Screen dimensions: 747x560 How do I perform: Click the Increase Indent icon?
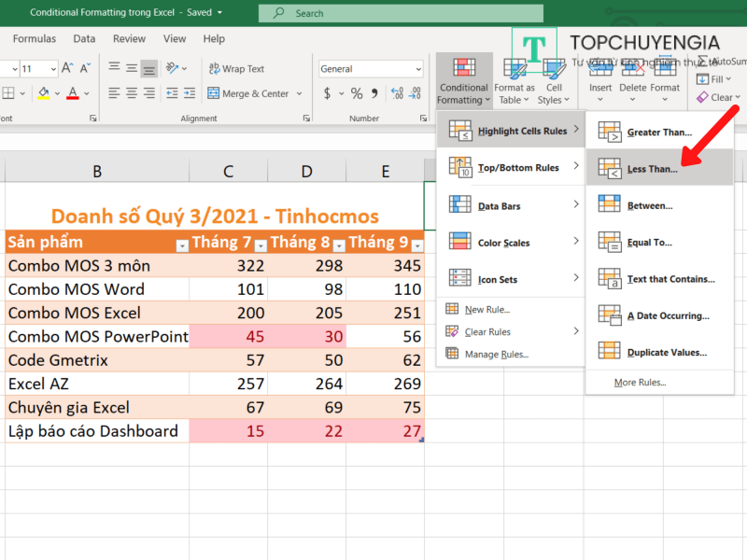tap(190, 93)
